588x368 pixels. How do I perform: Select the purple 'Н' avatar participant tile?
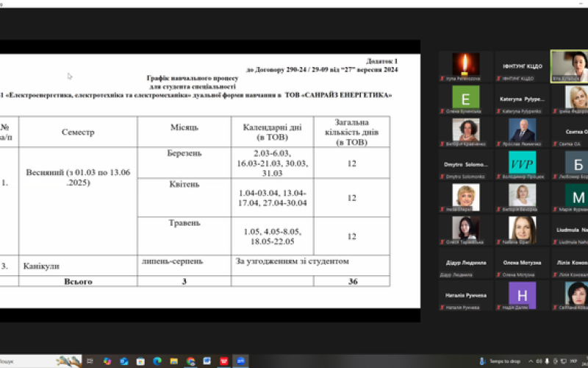tap(522, 295)
